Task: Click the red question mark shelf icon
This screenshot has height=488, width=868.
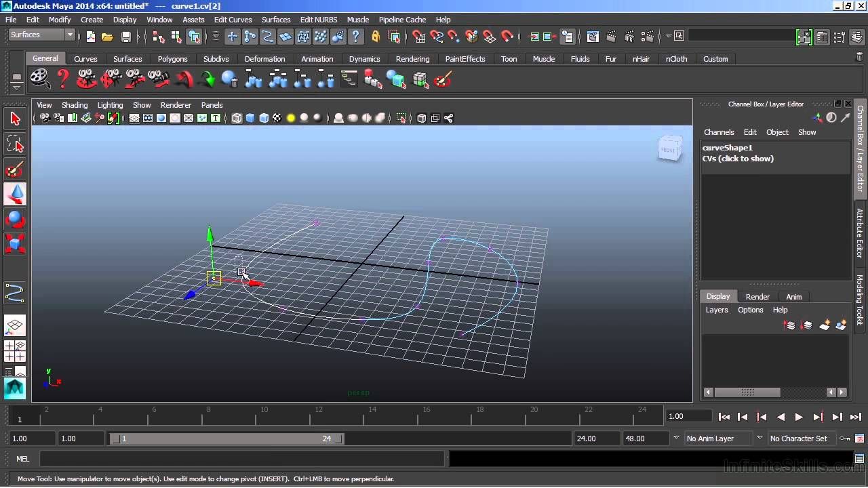Action: tap(63, 79)
